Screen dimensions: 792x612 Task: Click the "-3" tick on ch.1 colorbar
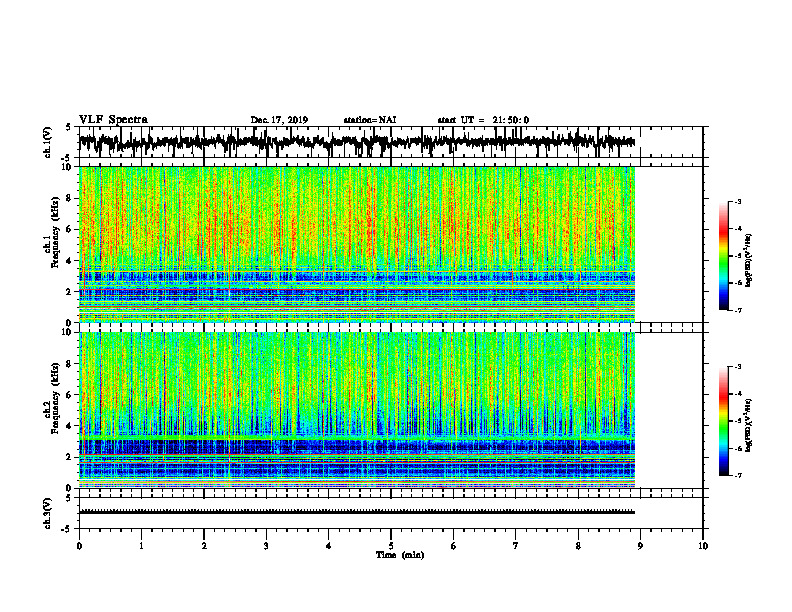[738, 201]
